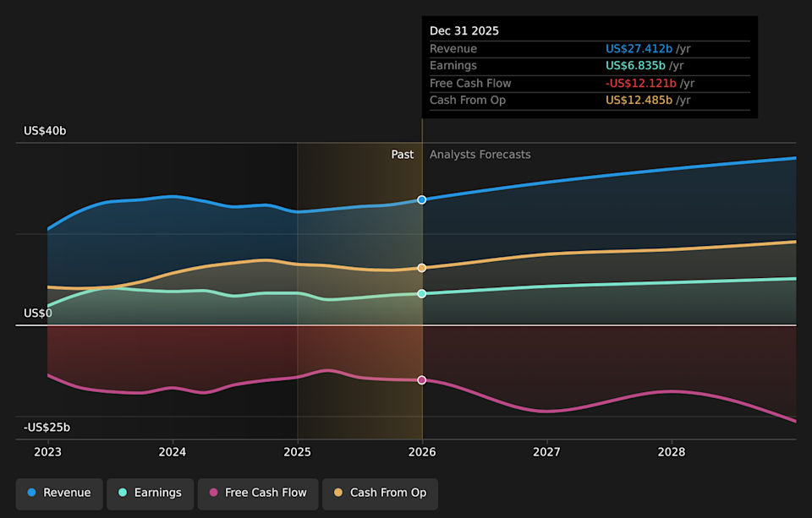The height and width of the screenshot is (518, 812).
Task: Click the pink dot icon in Free Cash Flow legend
Action: [213, 493]
